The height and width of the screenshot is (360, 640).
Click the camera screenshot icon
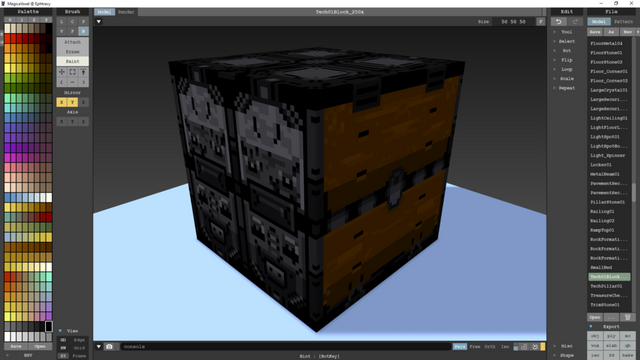click(109, 347)
